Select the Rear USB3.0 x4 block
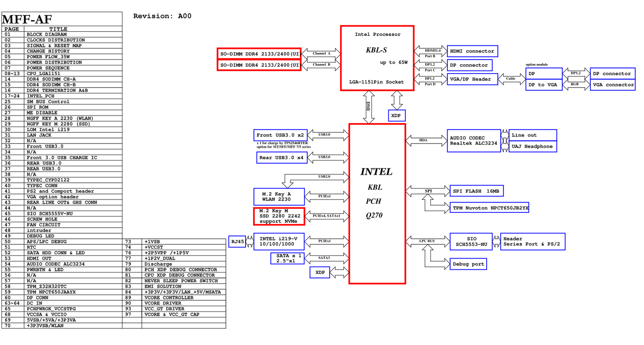 [282, 158]
